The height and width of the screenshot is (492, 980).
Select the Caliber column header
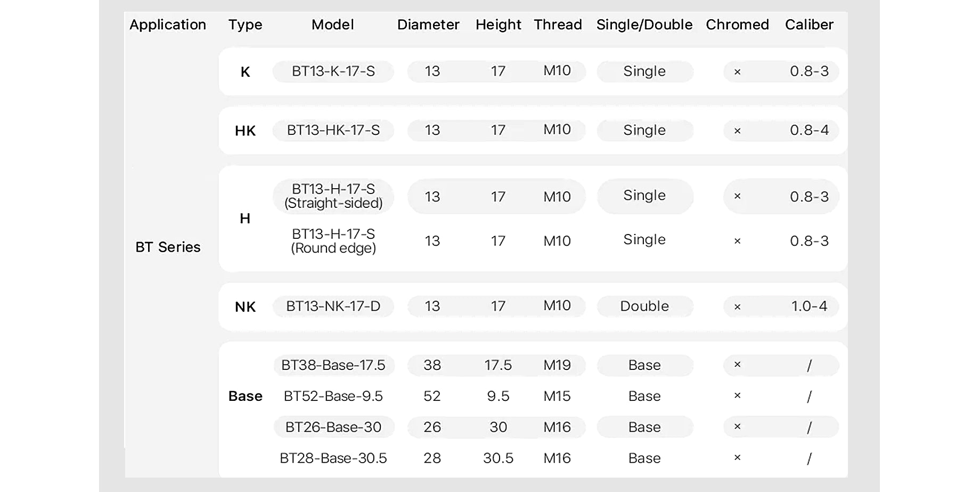click(809, 25)
